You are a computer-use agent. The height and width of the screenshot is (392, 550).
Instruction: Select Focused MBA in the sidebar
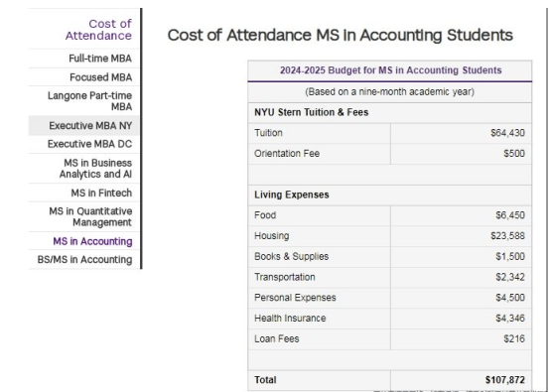point(100,77)
